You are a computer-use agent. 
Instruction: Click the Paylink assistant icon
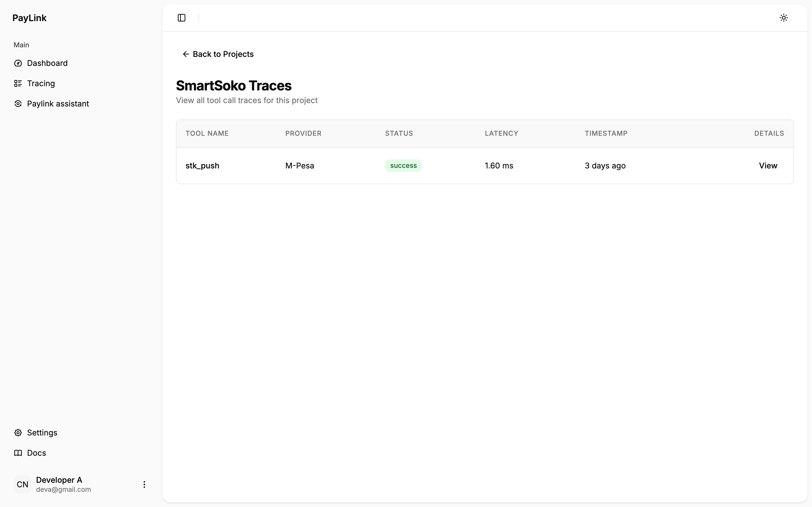coord(18,104)
